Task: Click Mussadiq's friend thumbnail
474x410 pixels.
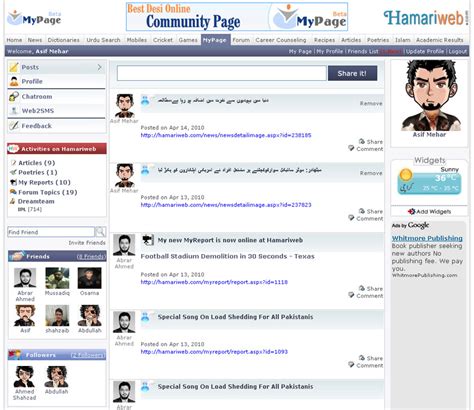Action: coord(57,278)
